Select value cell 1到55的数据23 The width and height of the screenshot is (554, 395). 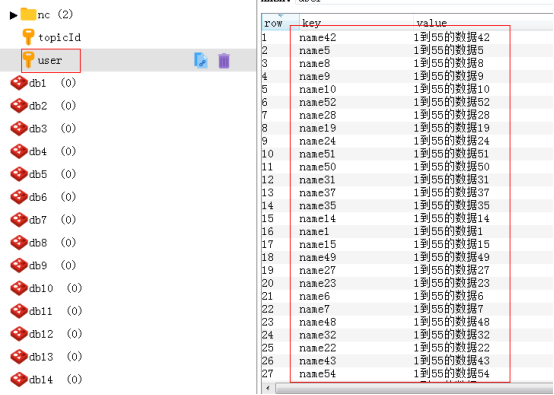[x=452, y=283]
